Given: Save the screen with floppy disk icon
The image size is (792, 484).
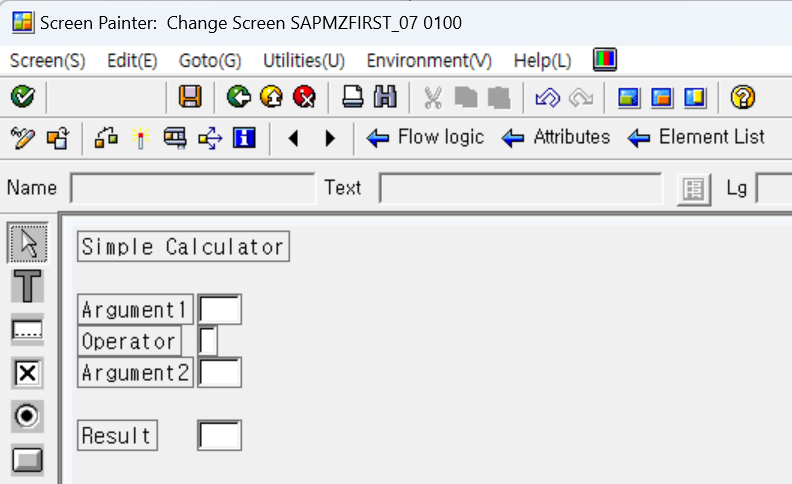Looking at the screenshot, I should coord(190,96).
